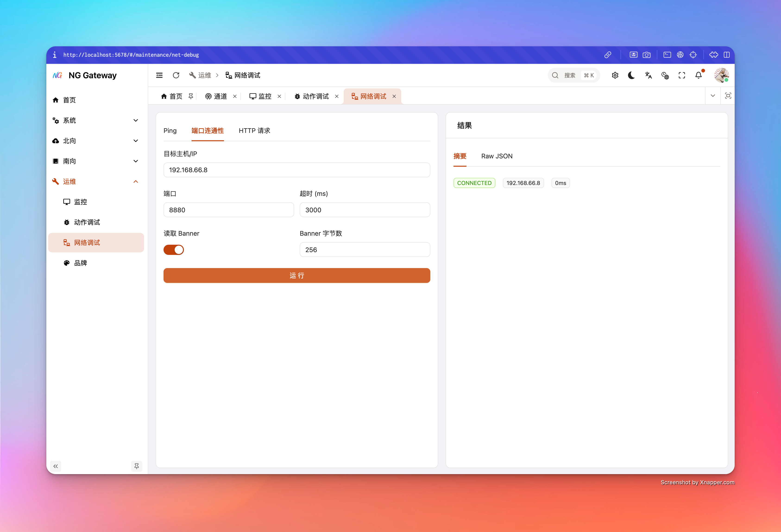Enter fullscreen with the expand icon
The height and width of the screenshot is (532, 781).
(x=682, y=75)
